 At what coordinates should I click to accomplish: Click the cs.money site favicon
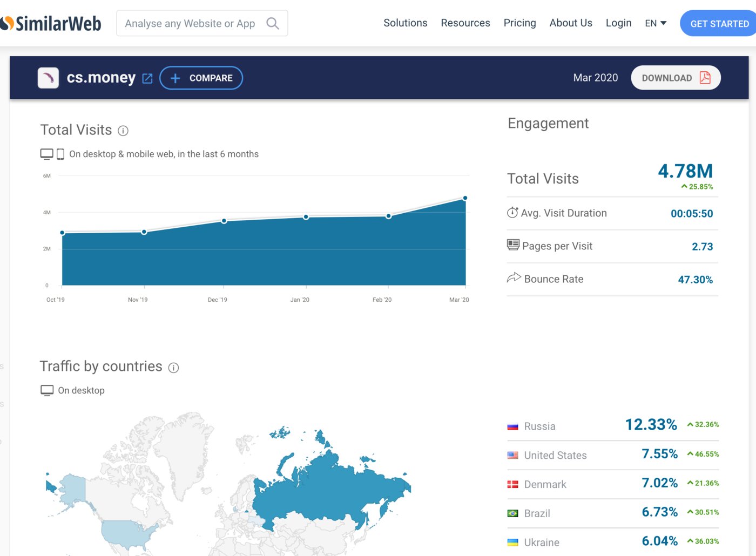[x=48, y=78]
